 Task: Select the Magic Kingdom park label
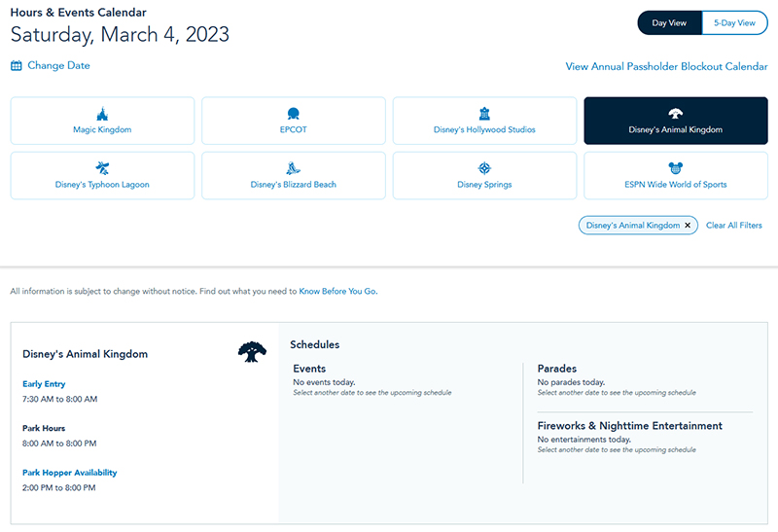102,129
